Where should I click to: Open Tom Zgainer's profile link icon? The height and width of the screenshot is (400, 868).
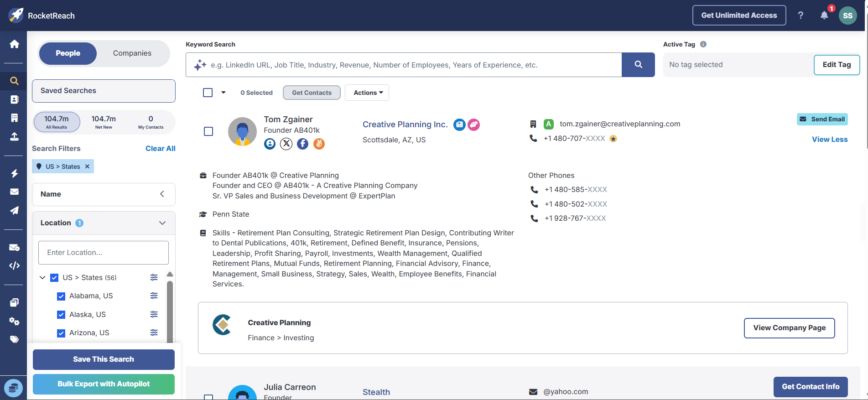tap(270, 144)
